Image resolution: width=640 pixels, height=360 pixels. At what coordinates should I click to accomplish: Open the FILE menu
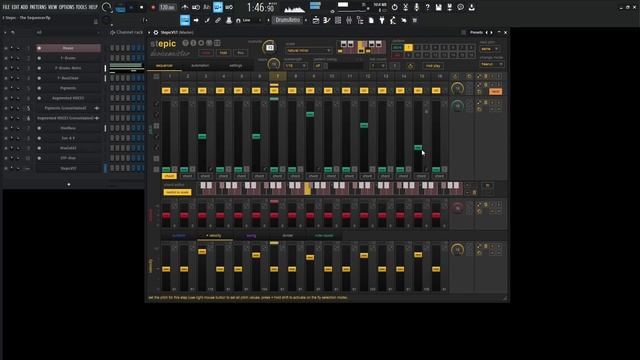point(6,7)
